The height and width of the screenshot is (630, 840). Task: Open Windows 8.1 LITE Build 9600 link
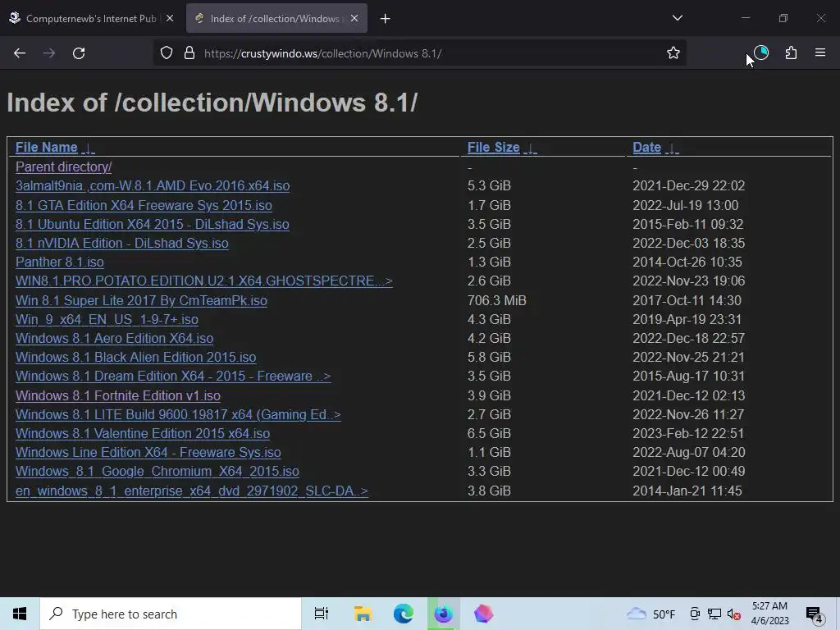pos(178,414)
